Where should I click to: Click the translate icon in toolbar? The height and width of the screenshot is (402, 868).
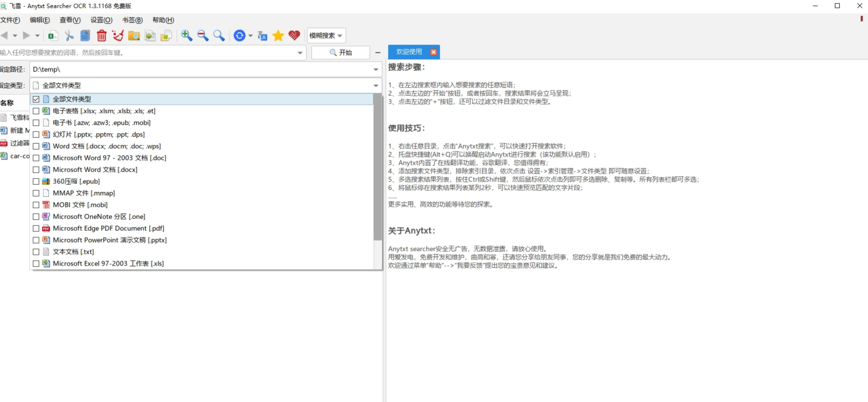tap(262, 36)
